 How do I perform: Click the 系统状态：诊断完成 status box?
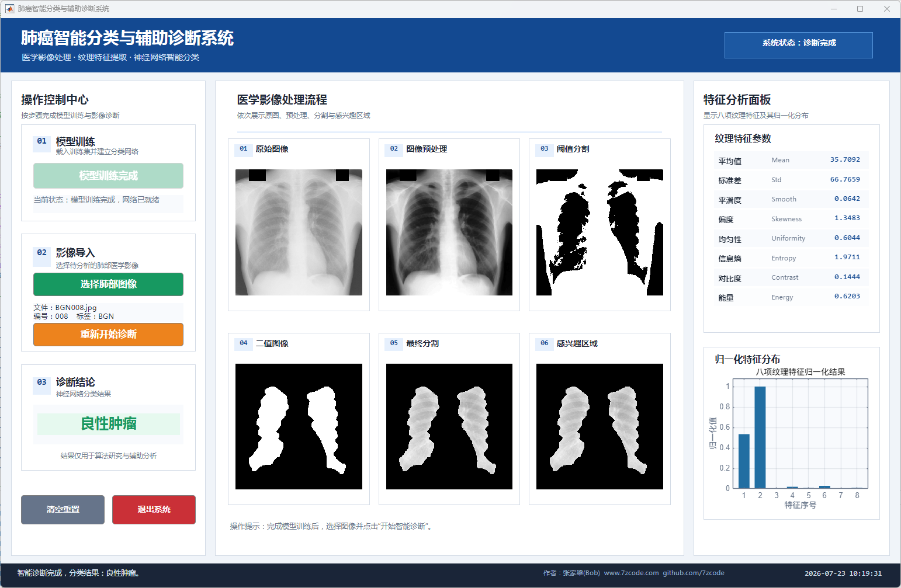tap(798, 45)
